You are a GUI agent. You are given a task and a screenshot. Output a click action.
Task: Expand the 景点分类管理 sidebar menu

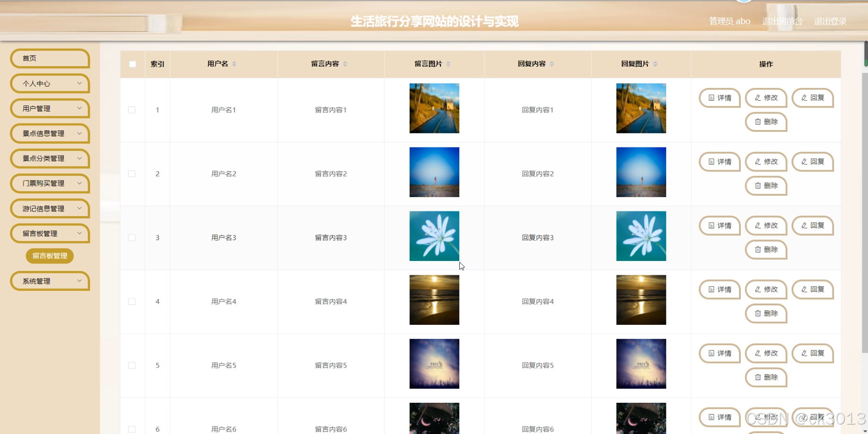[x=50, y=158]
